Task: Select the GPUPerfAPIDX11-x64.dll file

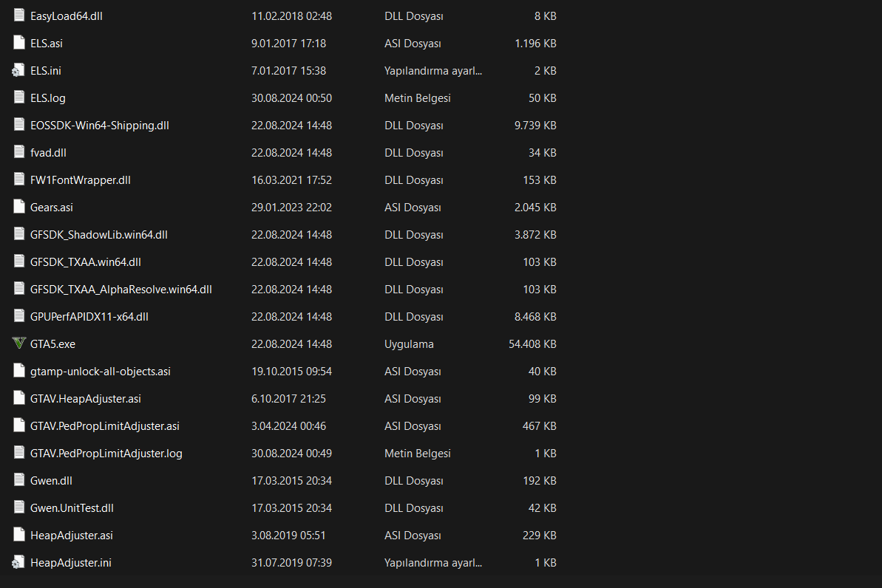Action: 89,317
